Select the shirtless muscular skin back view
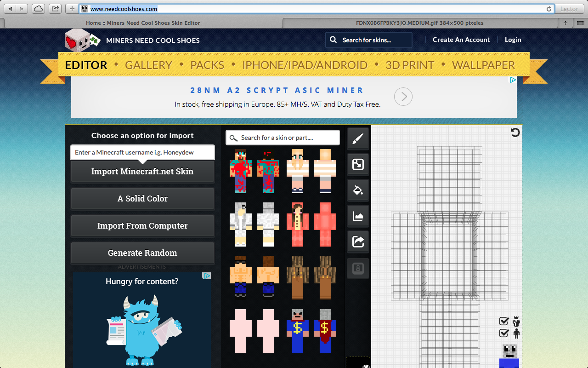The image size is (588, 368). click(268, 277)
